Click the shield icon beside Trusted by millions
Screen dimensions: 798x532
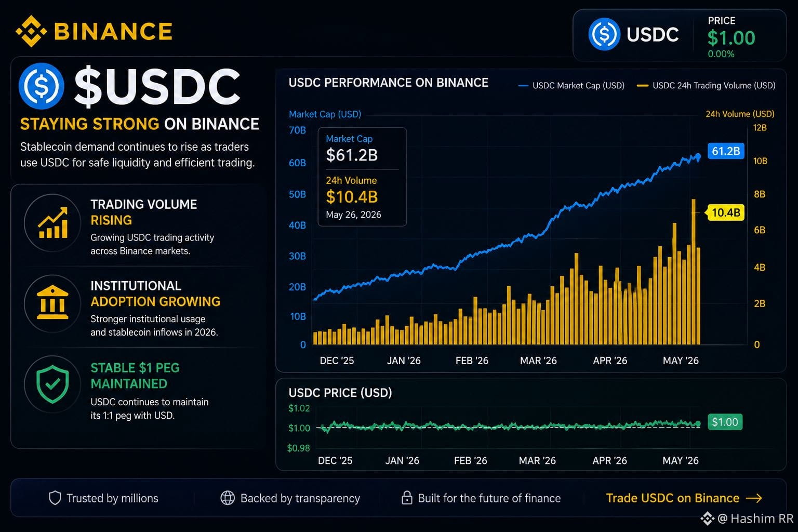click(55, 498)
